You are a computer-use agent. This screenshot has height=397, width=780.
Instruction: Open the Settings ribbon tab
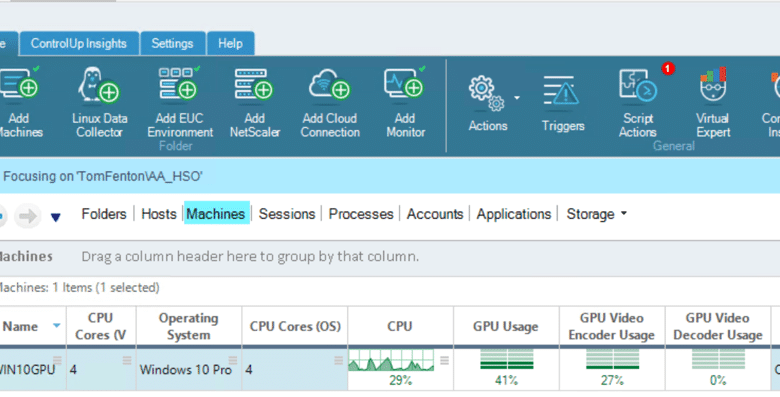(172, 43)
